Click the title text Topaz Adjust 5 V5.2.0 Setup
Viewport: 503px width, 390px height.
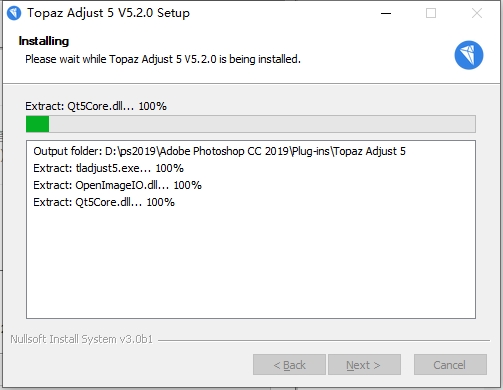click(108, 13)
